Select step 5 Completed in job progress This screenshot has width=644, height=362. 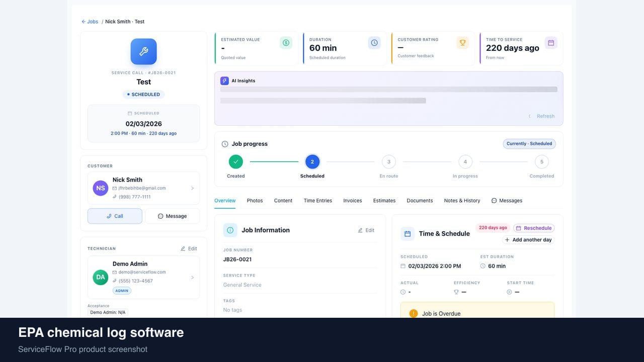click(x=542, y=162)
